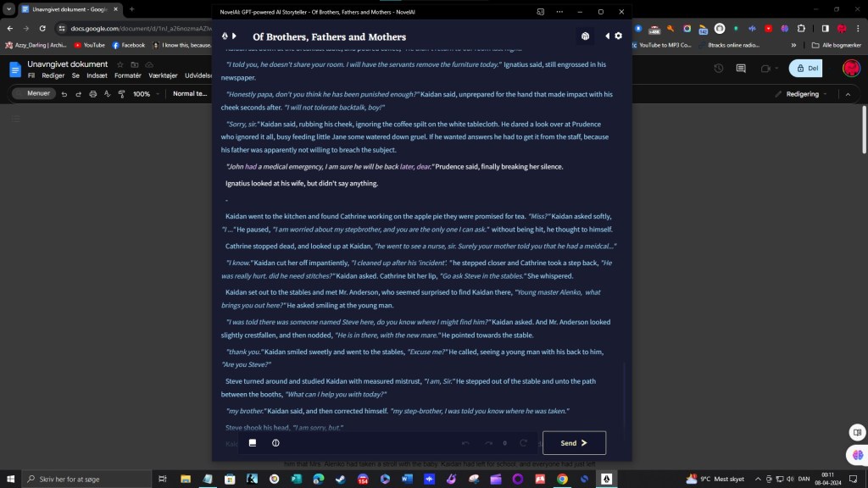The height and width of the screenshot is (488, 868).
Task: Open the 100% zoom dropdown
Action: click(x=145, y=94)
